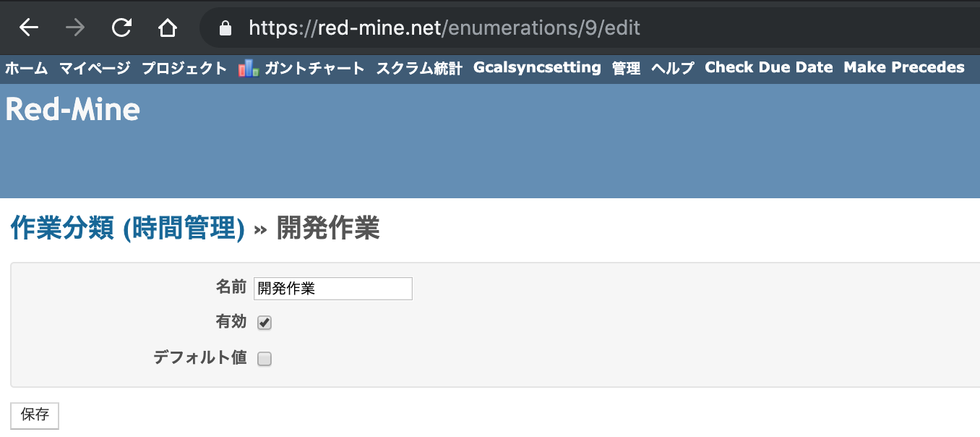
Task: Go to browser home page icon
Action: click(167, 28)
